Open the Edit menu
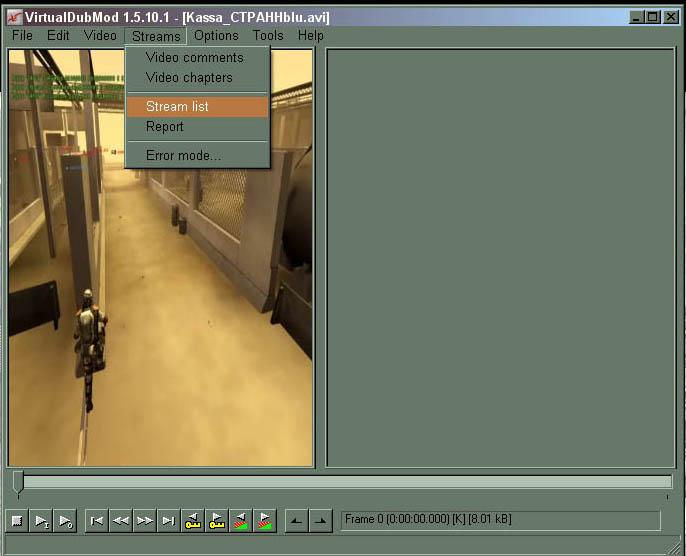This screenshot has width=686, height=556. pos(58,35)
